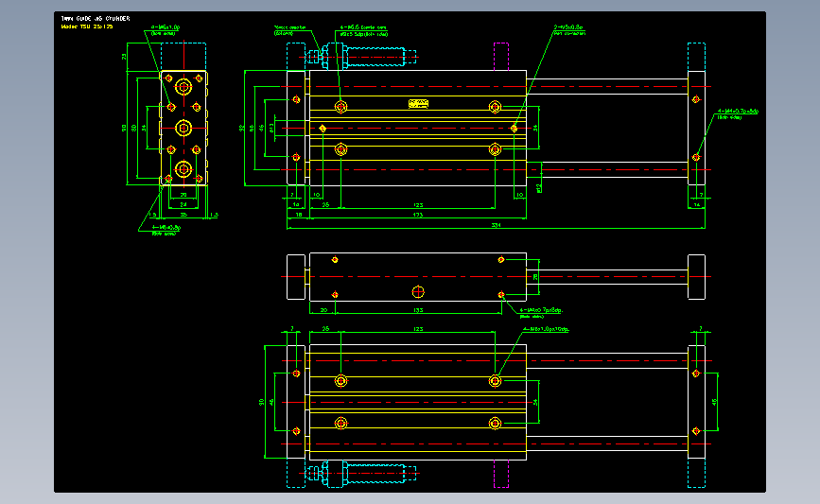Click the white 'TWIN GUIDE AIR CYLINDER' title text
The height and width of the screenshot is (504, 820).
[x=96, y=18]
